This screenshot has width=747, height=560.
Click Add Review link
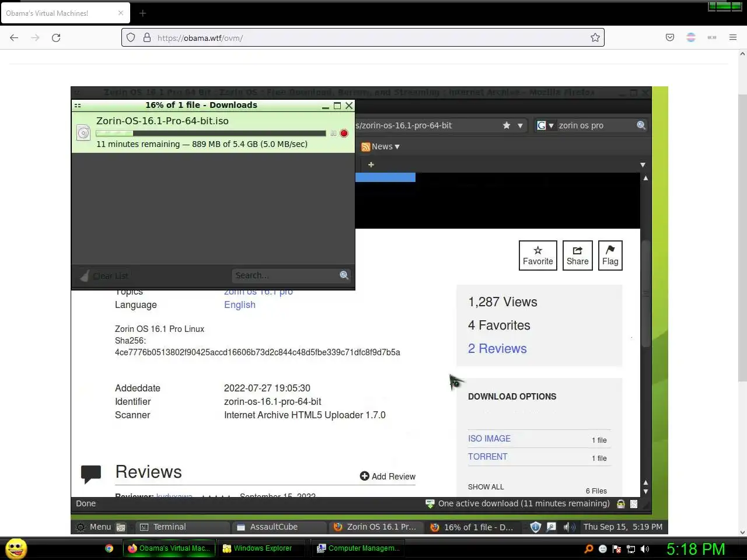click(x=388, y=477)
